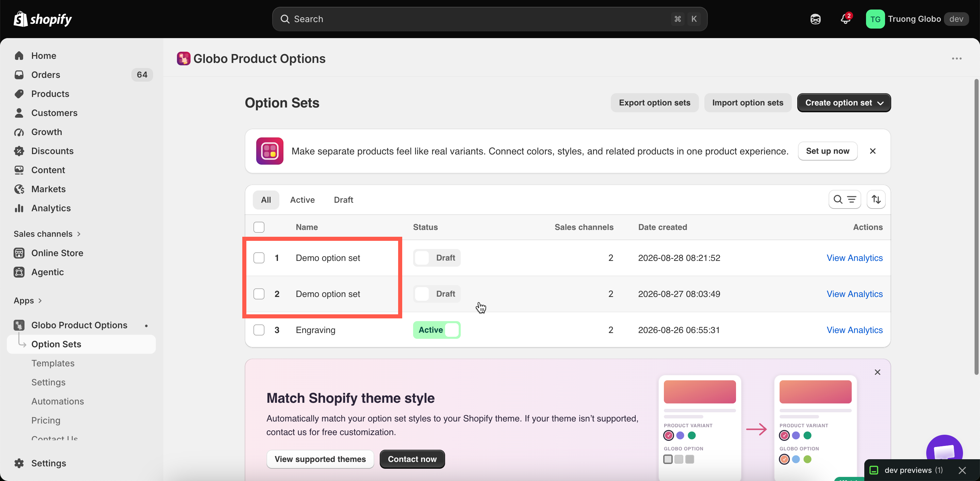The width and height of the screenshot is (980, 481).
Task: Click the Growth gauge icon
Action: coord(19,132)
